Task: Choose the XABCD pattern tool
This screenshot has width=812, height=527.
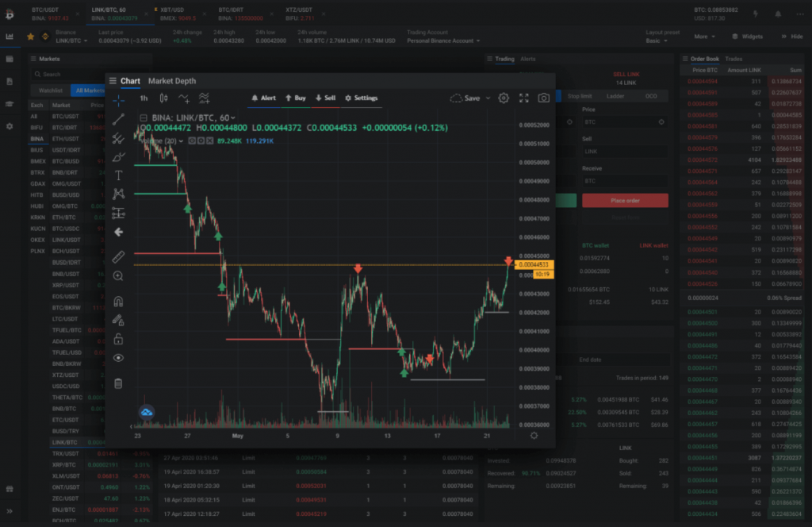Action: 119,194
